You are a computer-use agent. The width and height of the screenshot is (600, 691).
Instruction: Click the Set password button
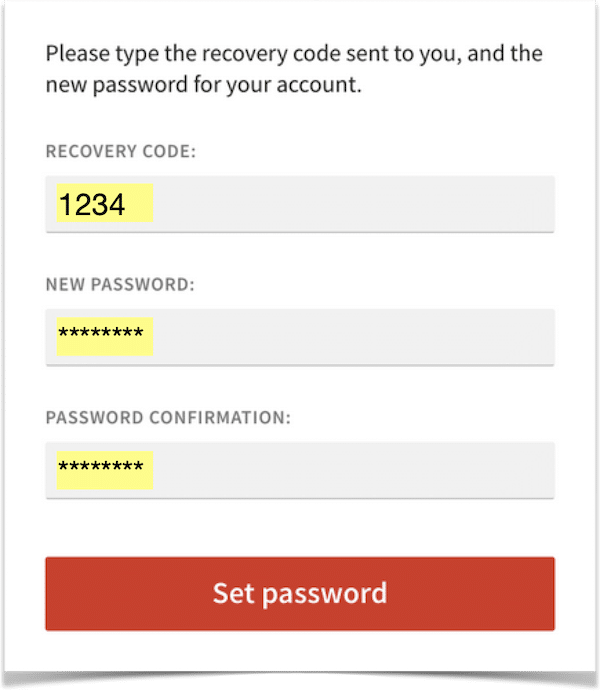click(299, 593)
